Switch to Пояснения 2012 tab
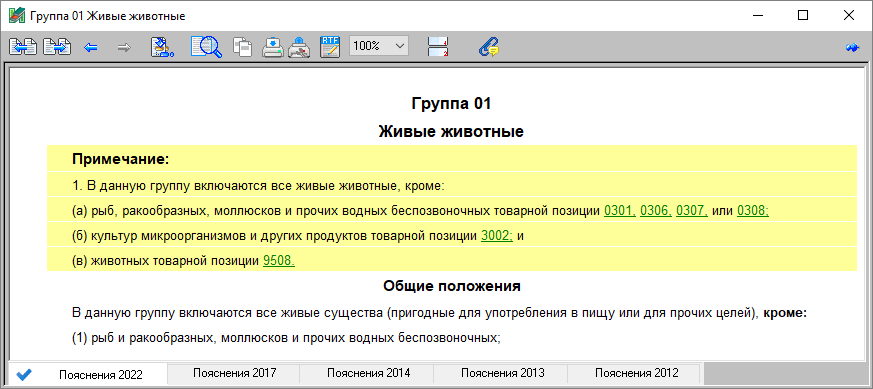This screenshot has width=873, height=389. point(636,372)
